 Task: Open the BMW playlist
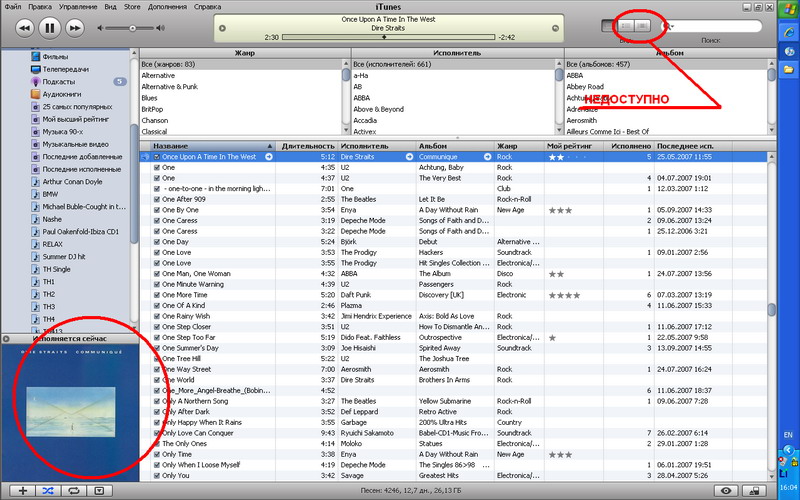[x=50, y=194]
